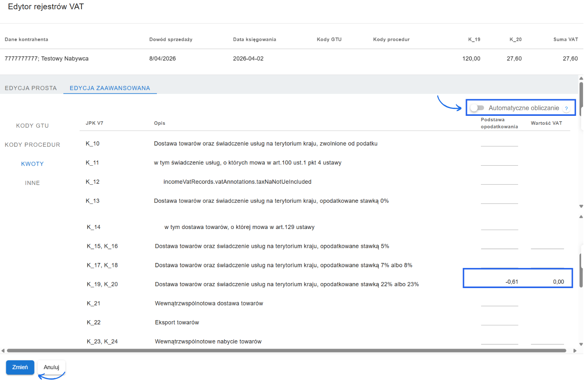This screenshot has width=588, height=385.
Task: Open the KODY GTU section
Action: [x=32, y=126]
